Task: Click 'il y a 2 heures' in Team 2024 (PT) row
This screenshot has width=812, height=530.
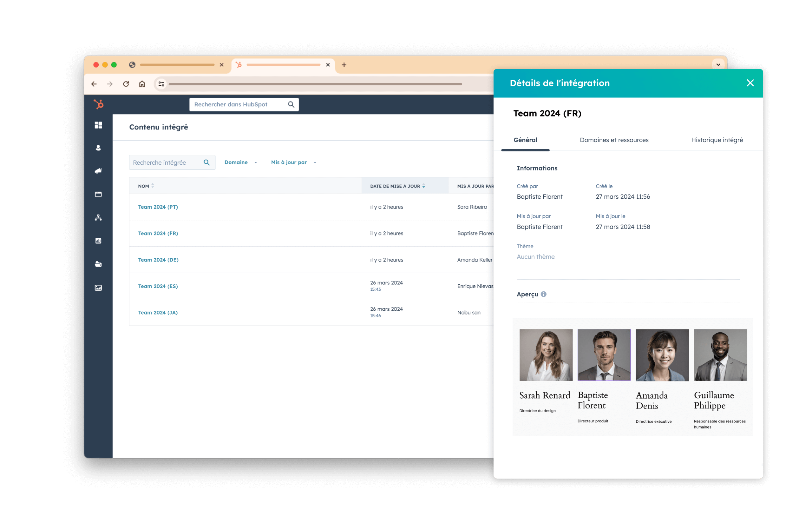Action: pos(387,207)
